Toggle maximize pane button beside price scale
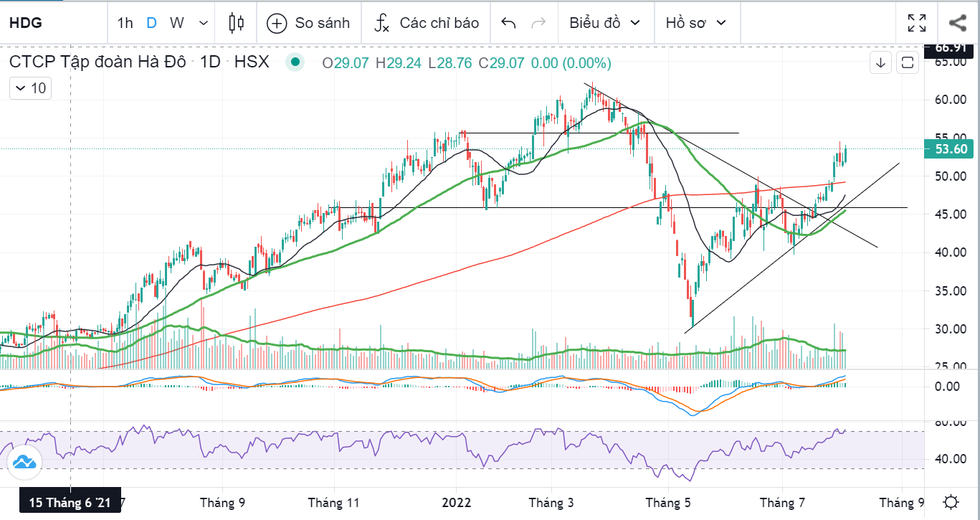980x520 pixels. (907, 63)
